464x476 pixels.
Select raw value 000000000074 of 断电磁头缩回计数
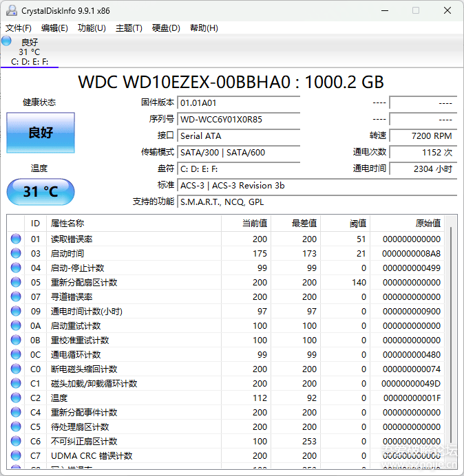(412, 369)
